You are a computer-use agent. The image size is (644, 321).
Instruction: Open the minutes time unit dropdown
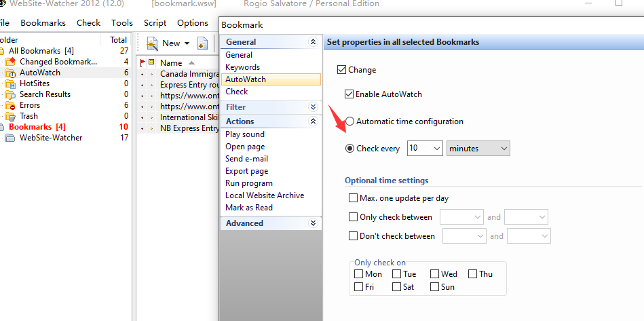pos(478,148)
